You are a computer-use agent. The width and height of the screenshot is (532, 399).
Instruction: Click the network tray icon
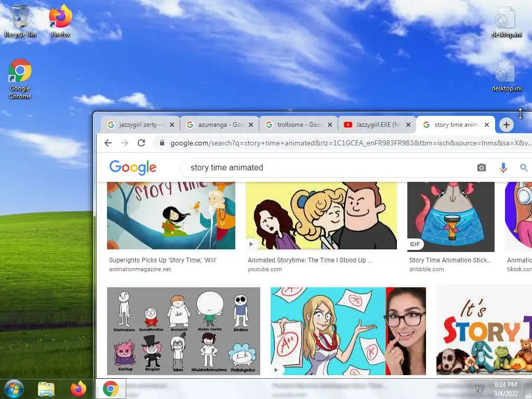(x=480, y=389)
